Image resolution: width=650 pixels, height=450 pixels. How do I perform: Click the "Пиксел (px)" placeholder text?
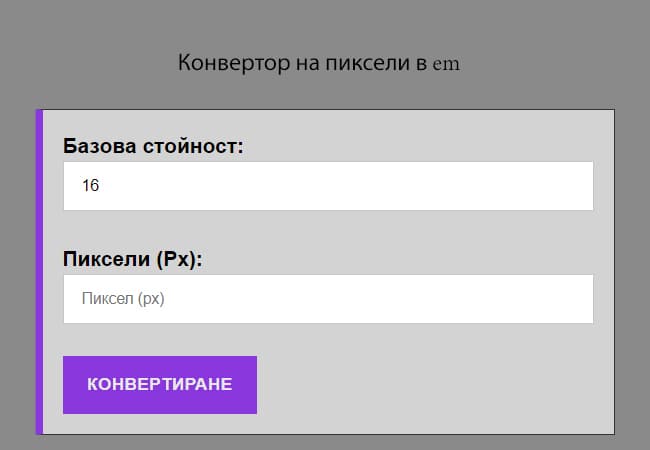[122, 299]
